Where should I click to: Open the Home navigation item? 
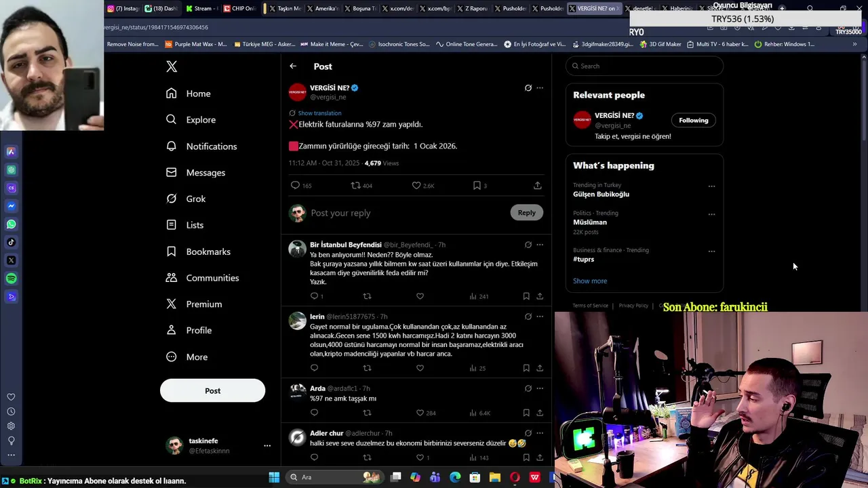tap(189, 94)
